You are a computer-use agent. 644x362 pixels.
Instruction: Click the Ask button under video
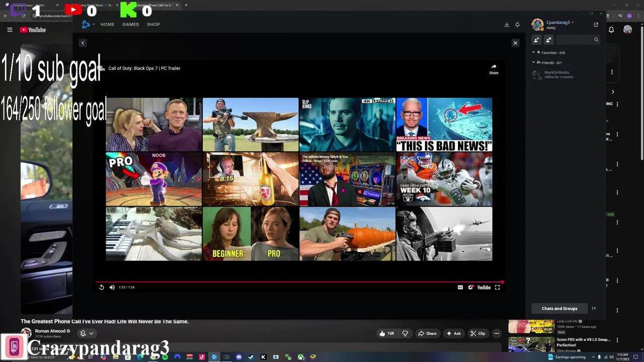[x=453, y=333]
